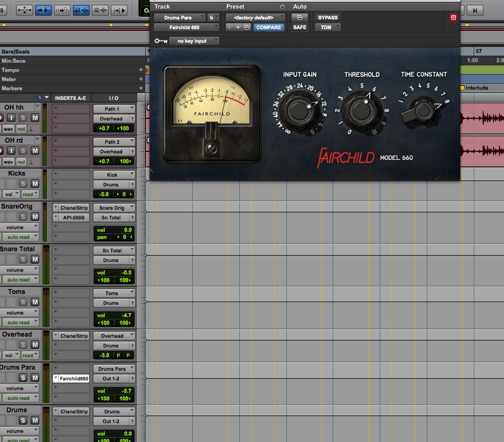
Task: Click the key input key icon
Action: tap(161, 41)
